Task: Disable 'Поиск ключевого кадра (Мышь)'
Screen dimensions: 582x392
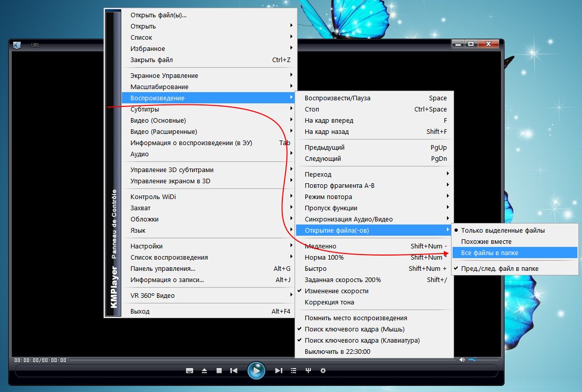Action: tap(354, 329)
